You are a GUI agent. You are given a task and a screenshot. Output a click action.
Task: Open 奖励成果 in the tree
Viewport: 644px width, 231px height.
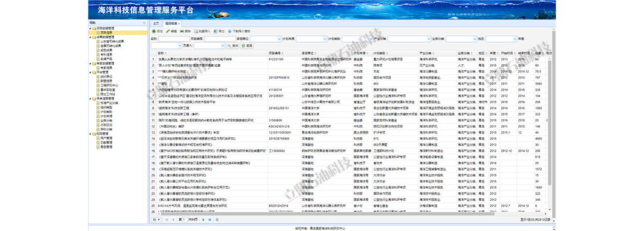pyautogui.click(x=106, y=50)
